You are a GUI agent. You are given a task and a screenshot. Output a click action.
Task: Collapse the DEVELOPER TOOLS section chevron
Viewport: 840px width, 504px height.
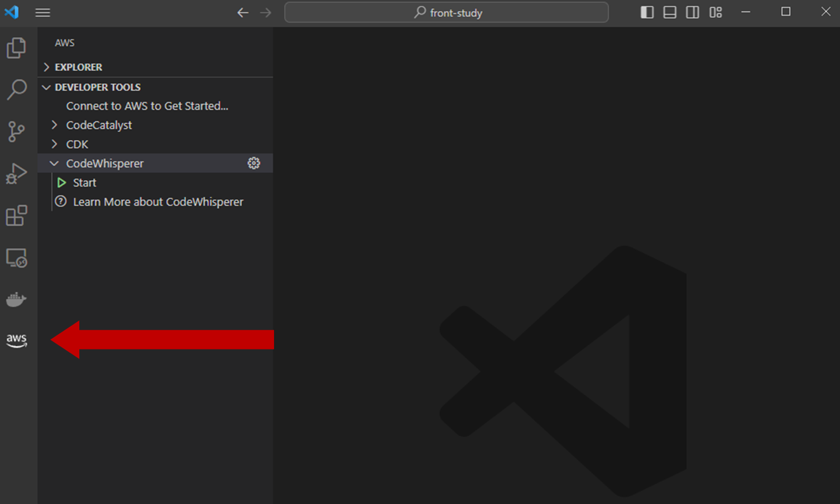click(x=46, y=87)
